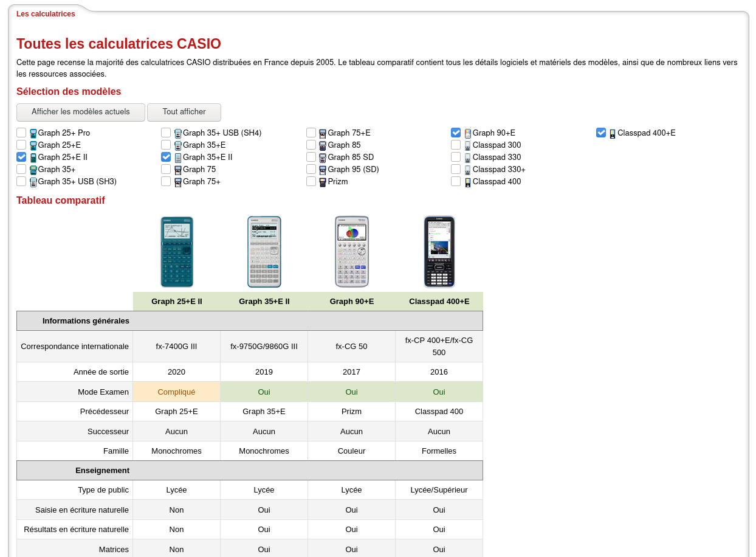Click the Graph 75+E calculator icon
The image size is (756, 557).
point(323,133)
